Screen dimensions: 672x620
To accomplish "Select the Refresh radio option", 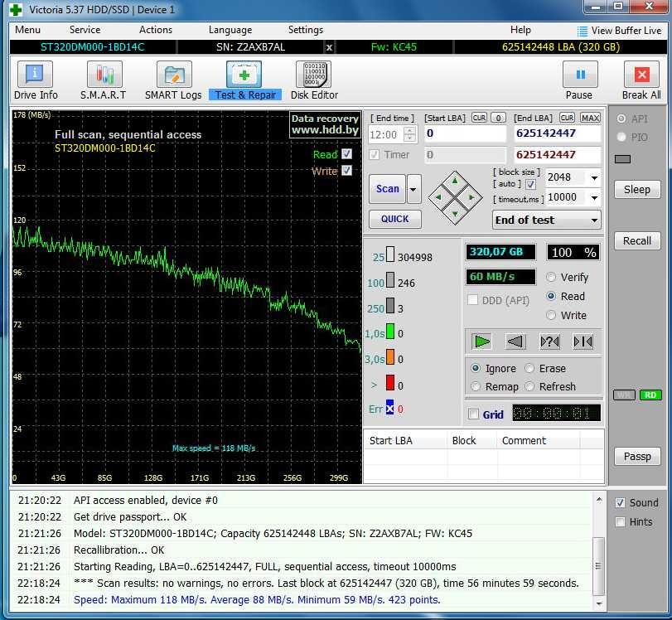I will pyautogui.click(x=529, y=386).
